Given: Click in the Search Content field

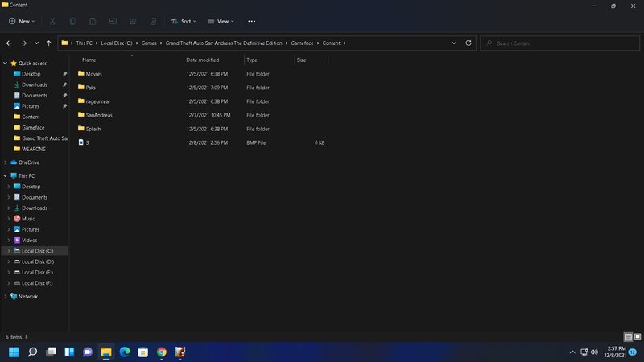Looking at the screenshot, I should coord(560,43).
